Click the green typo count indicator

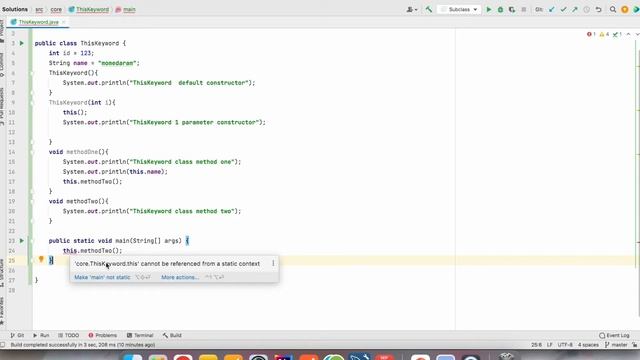pos(617,34)
